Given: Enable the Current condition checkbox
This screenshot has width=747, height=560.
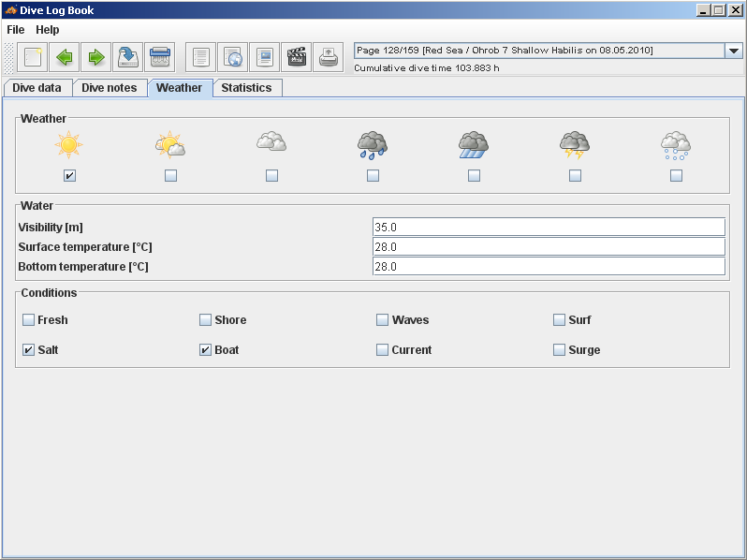Looking at the screenshot, I should click(x=382, y=350).
